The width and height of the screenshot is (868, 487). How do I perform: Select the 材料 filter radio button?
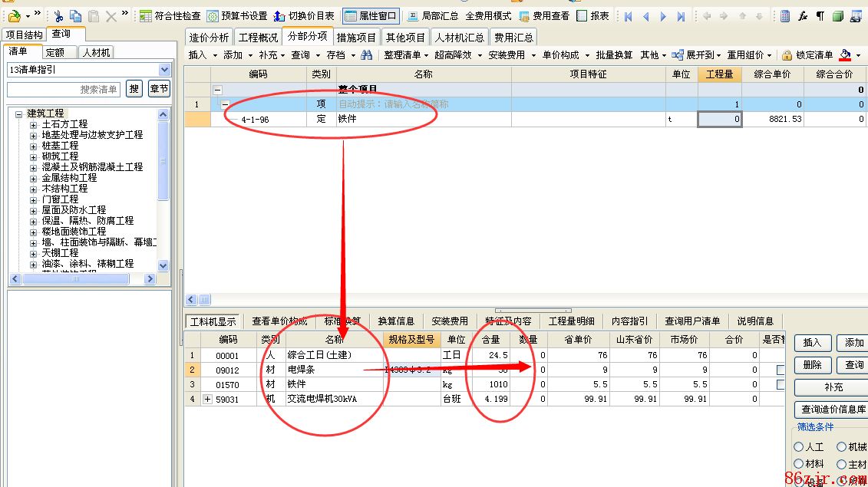(799, 464)
